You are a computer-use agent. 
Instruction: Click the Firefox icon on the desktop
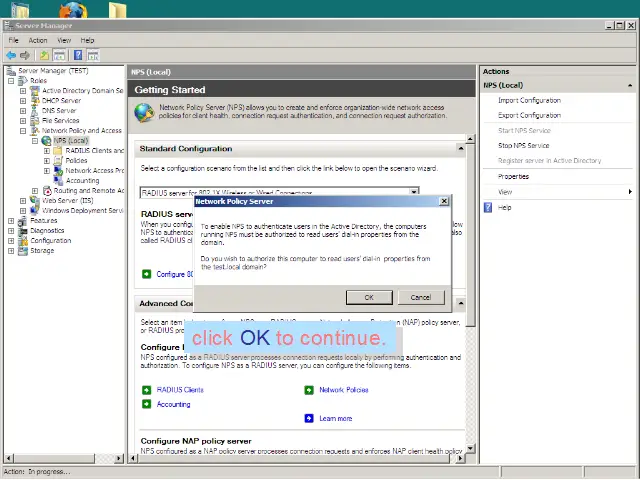73,9
